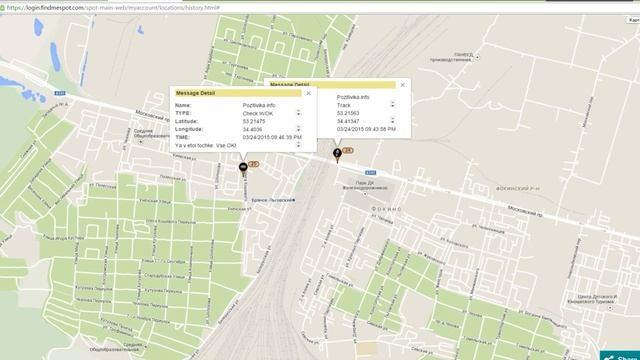Open the orange badge beside the Check-in marker
This screenshot has height=360, width=640.
point(253,164)
